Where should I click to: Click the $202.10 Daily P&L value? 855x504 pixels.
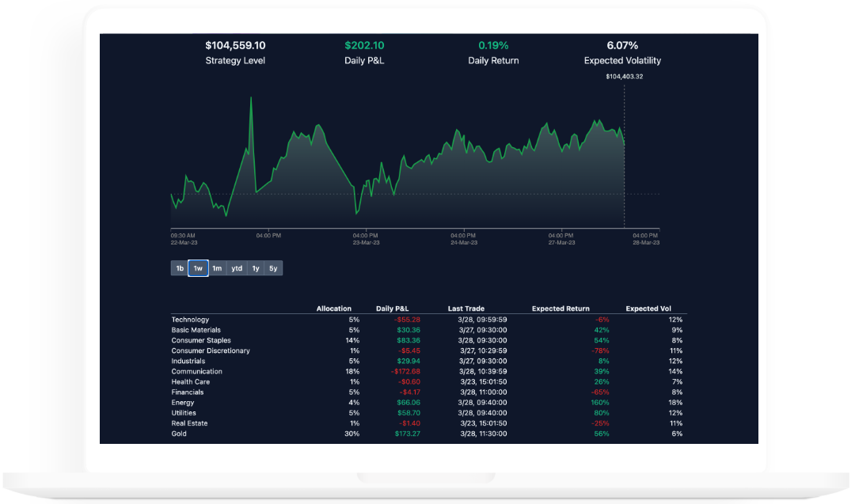click(364, 45)
